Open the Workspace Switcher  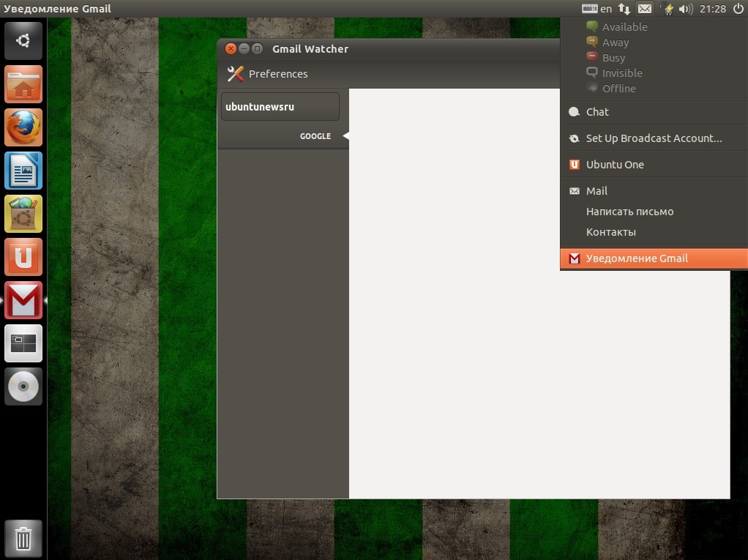point(23,343)
